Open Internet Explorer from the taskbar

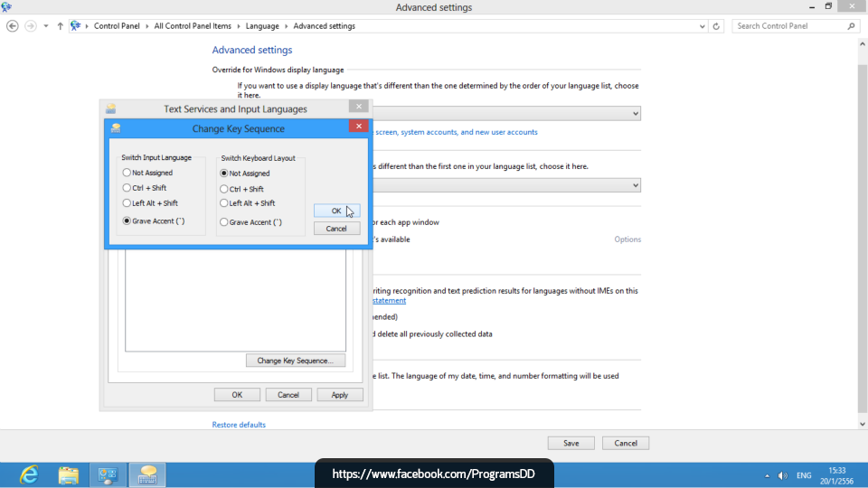29,474
